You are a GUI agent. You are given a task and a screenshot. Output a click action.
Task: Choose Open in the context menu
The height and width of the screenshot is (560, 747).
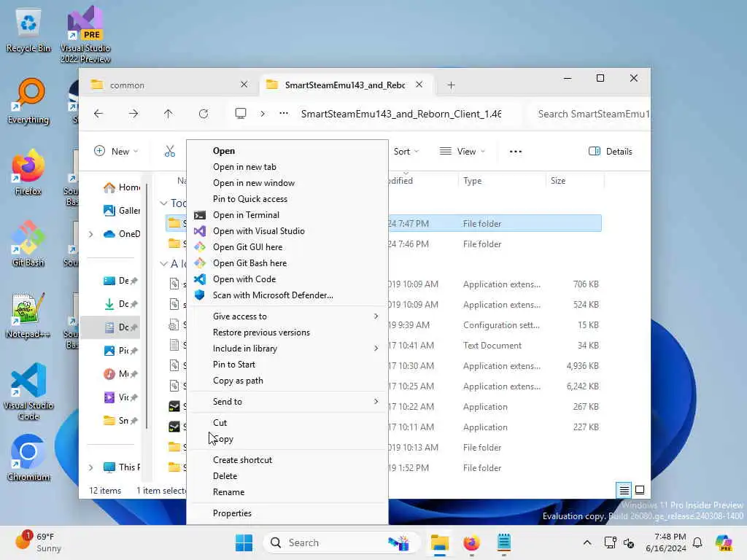coord(287,151)
